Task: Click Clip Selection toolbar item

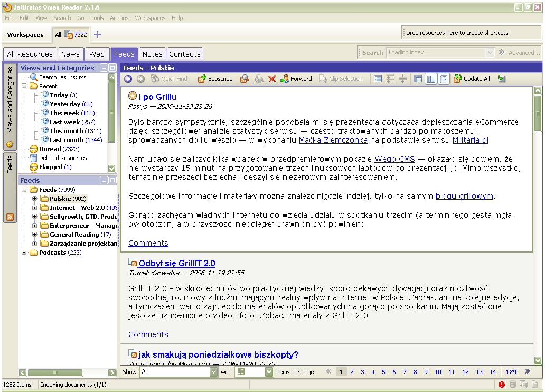Action: 341,79
